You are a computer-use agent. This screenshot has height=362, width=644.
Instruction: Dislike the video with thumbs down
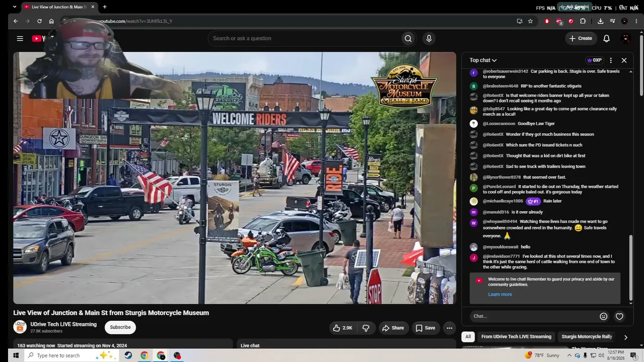pyautogui.click(x=366, y=328)
